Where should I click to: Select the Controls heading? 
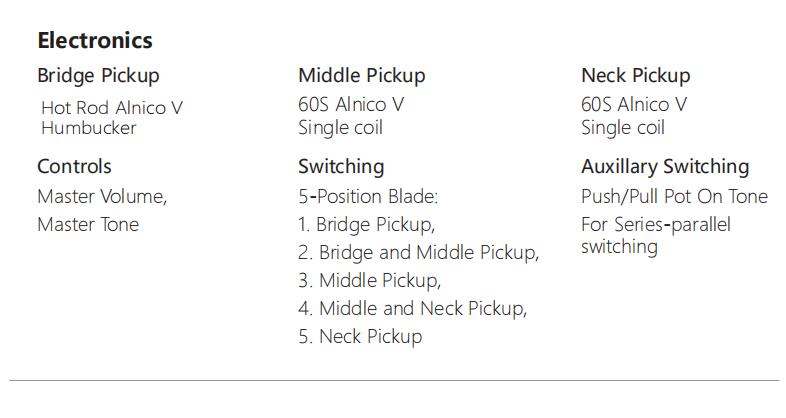tap(74, 167)
